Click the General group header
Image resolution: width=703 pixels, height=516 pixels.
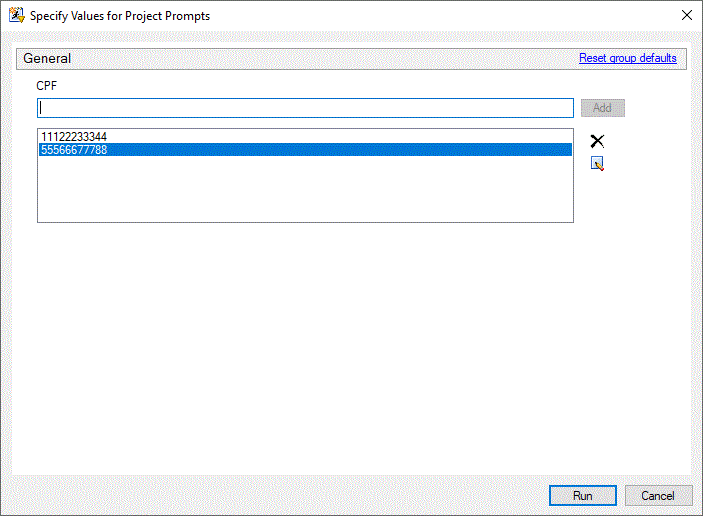(x=48, y=59)
